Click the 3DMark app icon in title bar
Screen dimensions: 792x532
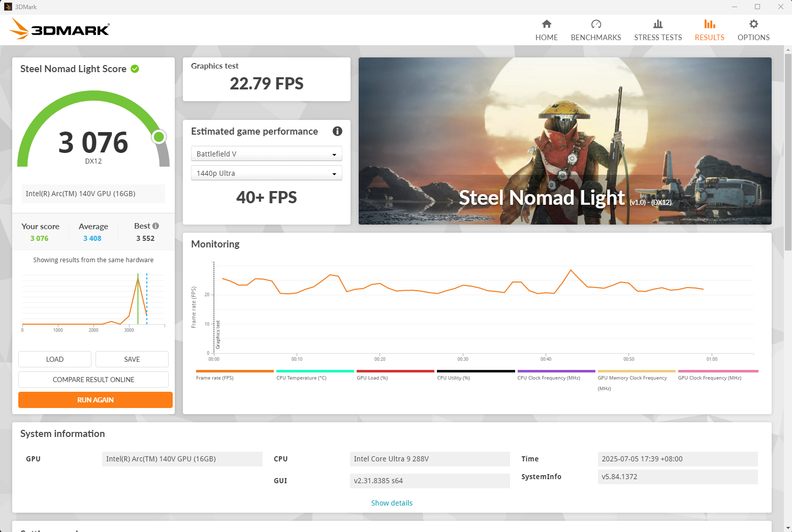coord(8,7)
